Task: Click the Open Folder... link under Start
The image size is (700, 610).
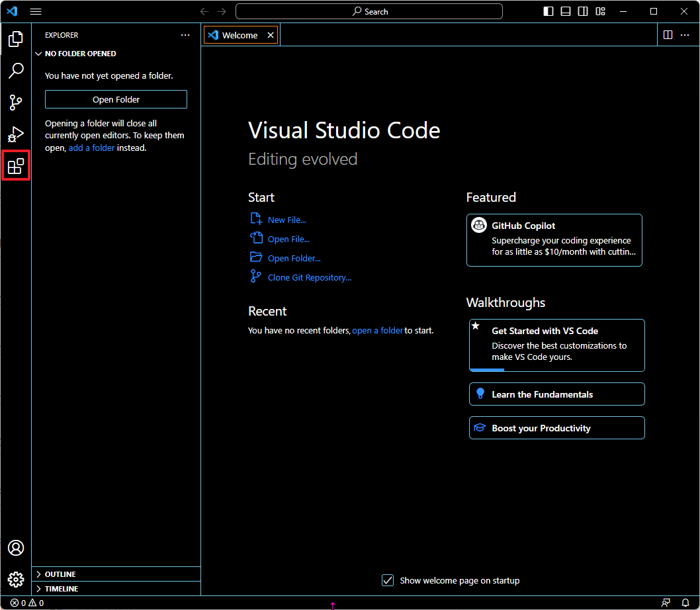Action: [294, 259]
